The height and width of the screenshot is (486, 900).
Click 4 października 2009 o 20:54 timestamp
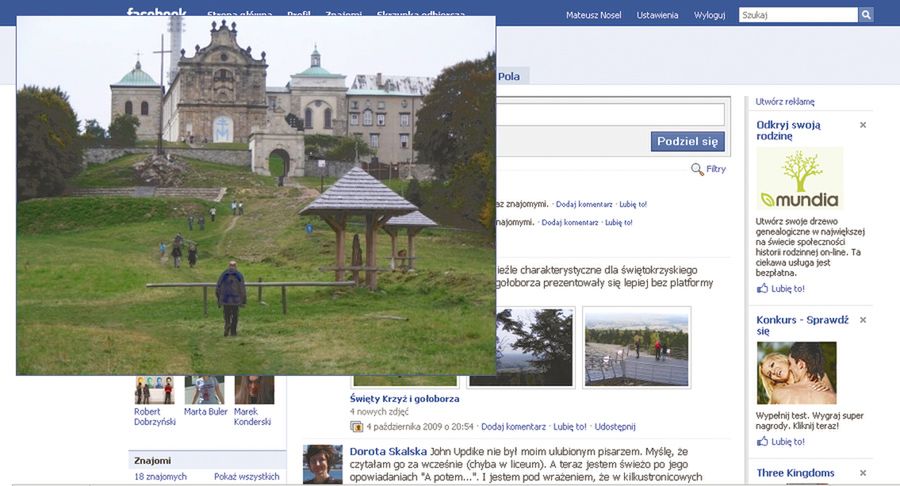point(420,426)
